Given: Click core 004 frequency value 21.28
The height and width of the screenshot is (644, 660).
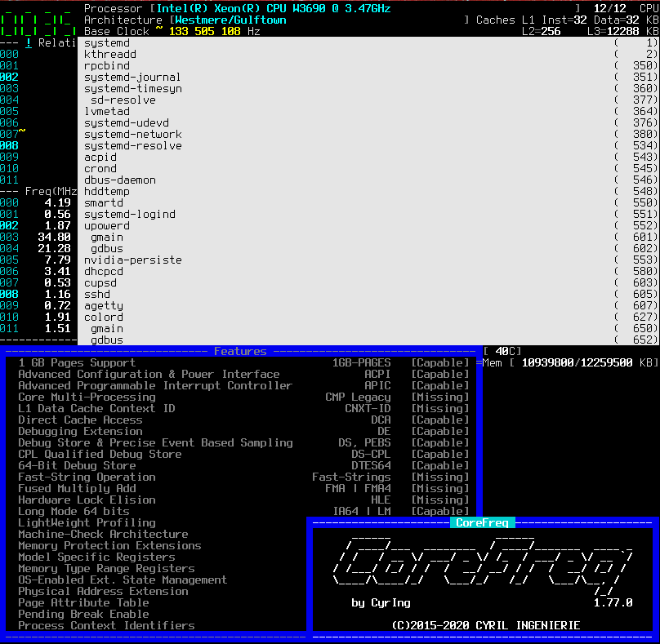Looking at the screenshot, I should [x=54, y=248].
